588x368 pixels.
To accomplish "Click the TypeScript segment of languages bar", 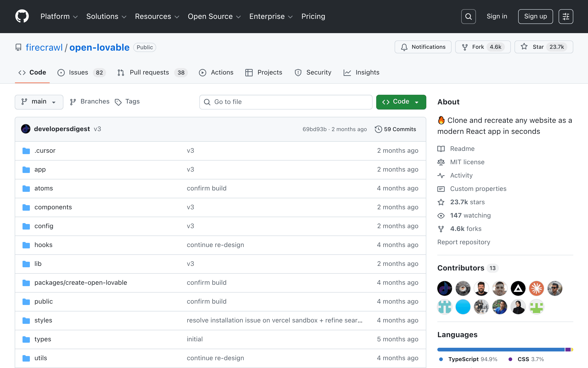I will tap(501, 350).
